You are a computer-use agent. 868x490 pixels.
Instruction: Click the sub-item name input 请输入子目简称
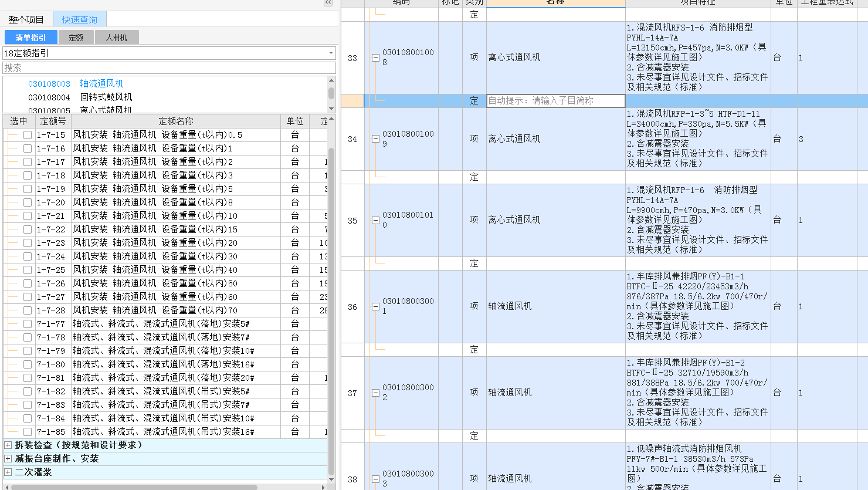[x=556, y=101]
